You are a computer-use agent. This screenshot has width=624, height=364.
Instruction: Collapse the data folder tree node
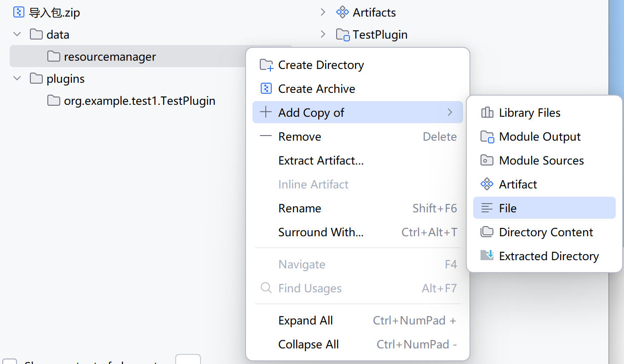[x=17, y=34]
